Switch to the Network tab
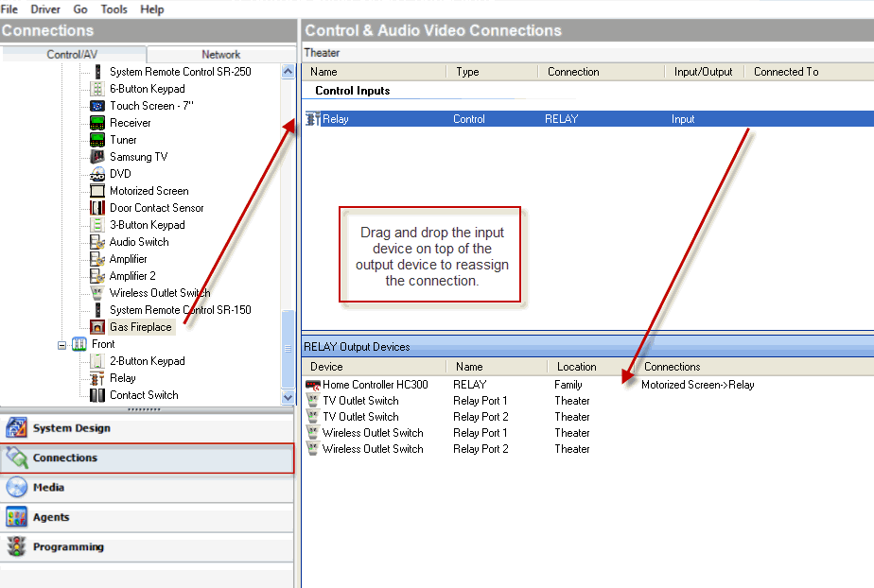This screenshot has width=874, height=588. (220, 55)
